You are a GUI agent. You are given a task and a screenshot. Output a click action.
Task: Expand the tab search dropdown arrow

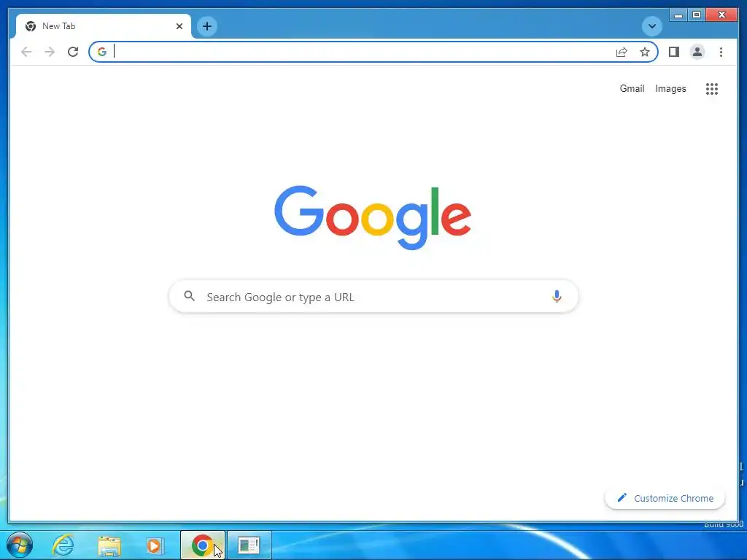click(651, 26)
